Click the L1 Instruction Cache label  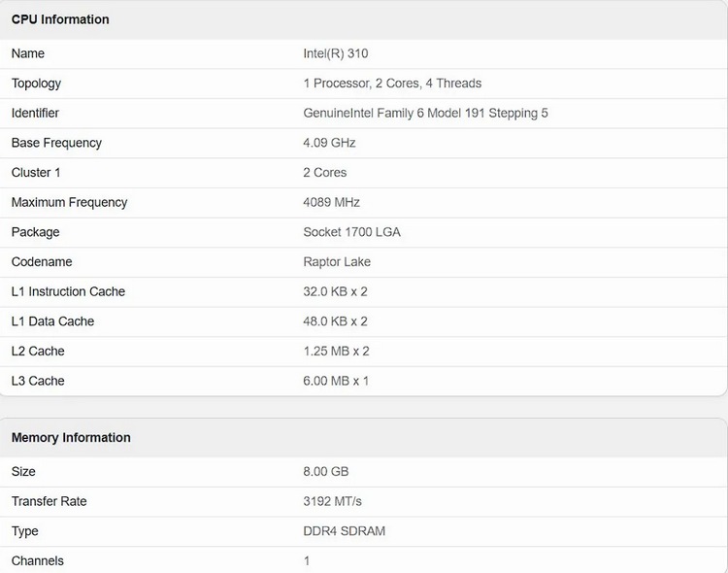68,291
